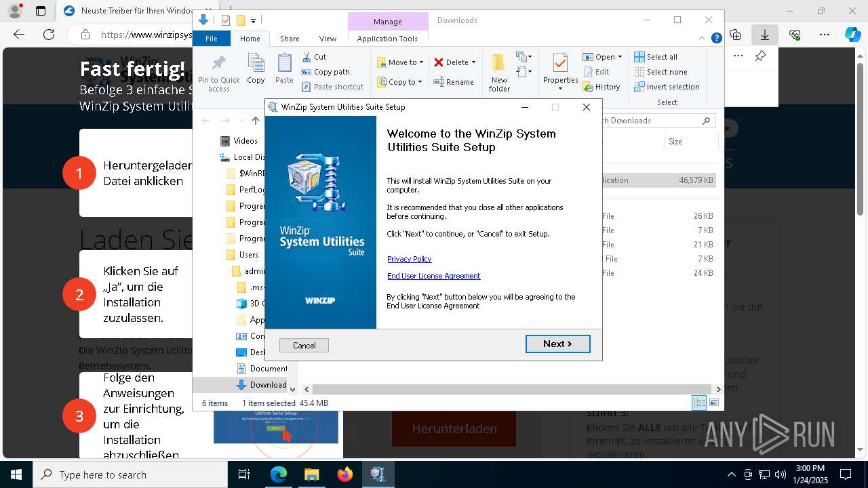Screen dimensions: 868x488
Task: Click the taskbar search box
Action: [130, 474]
